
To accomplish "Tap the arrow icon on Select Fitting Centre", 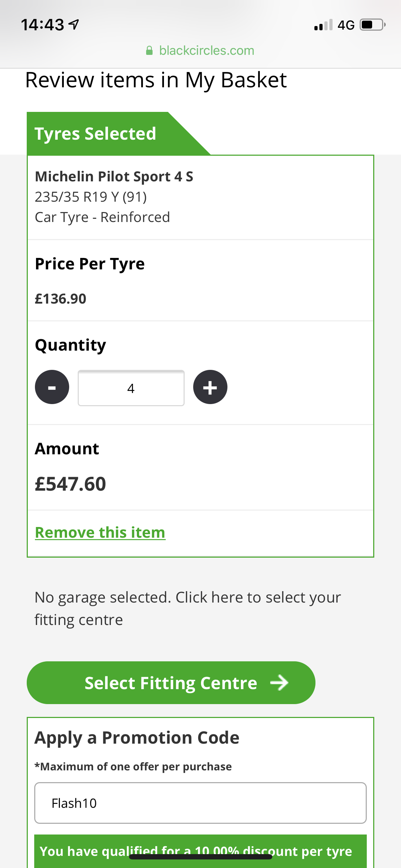I will [x=279, y=683].
